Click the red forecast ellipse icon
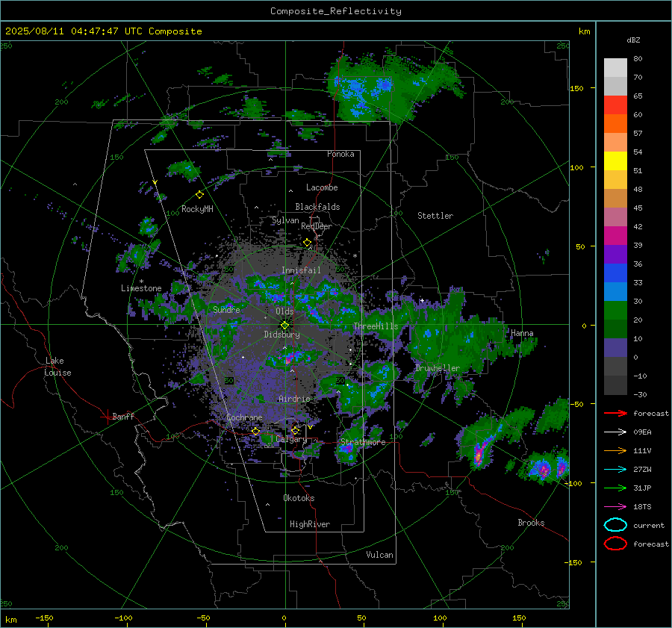The height and width of the screenshot is (628, 672). pyautogui.click(x=615, y=544)
